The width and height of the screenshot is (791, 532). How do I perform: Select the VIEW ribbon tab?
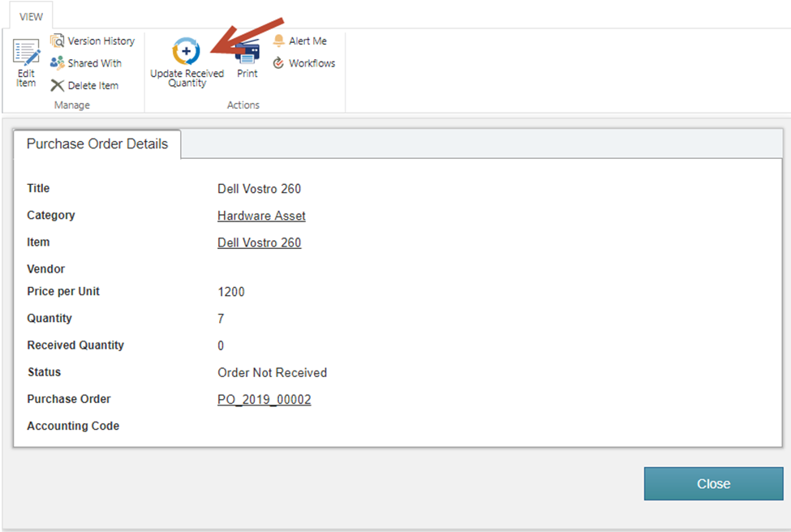[31, 17]
